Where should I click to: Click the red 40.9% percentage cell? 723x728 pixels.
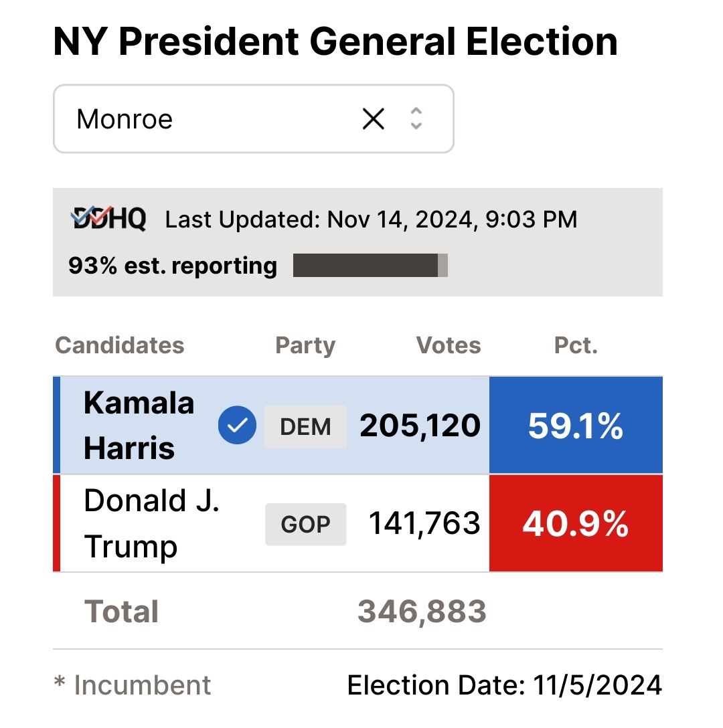pyautogui.click(x=576, y=524)
